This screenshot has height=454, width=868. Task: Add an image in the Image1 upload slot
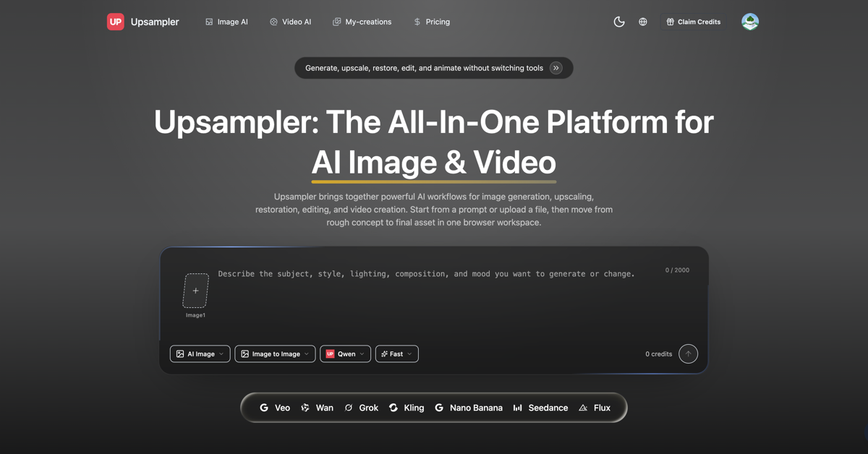click(x=195, y=291)
